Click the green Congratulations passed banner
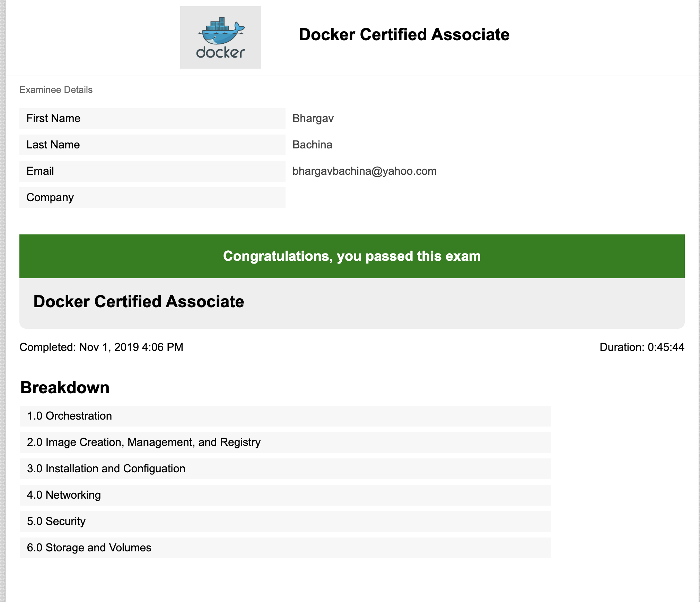The width and height of the screenshot is (700, 602). [352, 256]
